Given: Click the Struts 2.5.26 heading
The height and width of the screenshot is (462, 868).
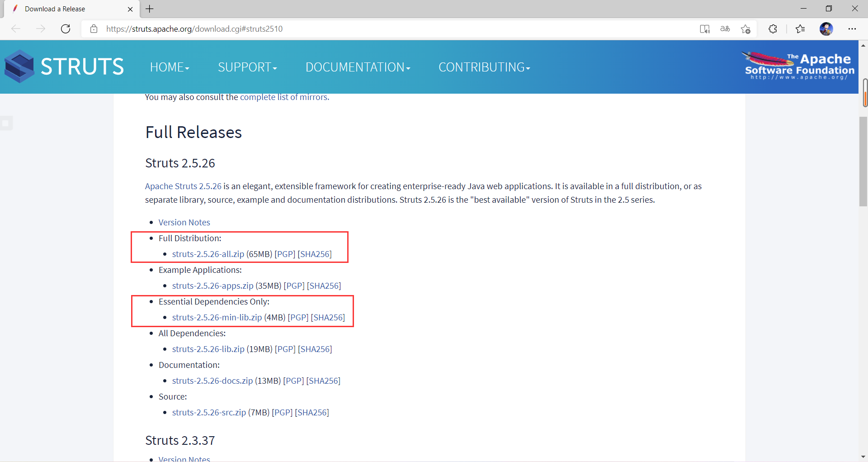Looking at the screenshot, I should tap(180, 163).
